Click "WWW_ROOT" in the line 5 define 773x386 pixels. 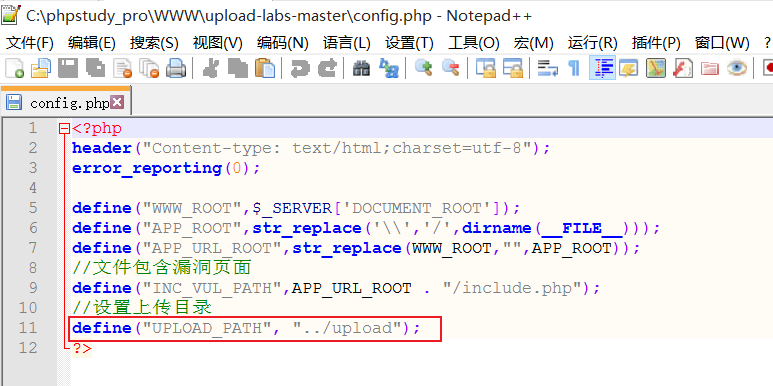pyautogui.click(x=193, y=208)
